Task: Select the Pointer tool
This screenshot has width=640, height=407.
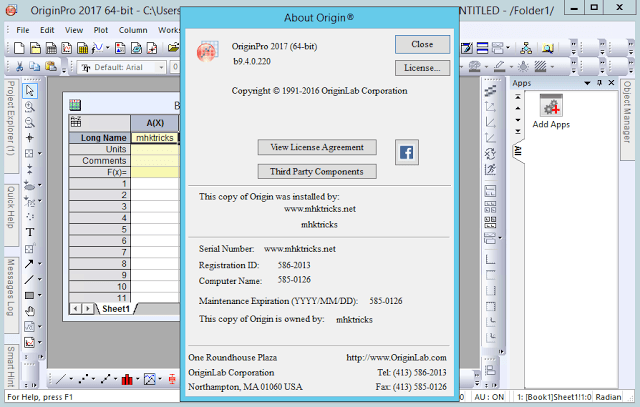Action: pyautogui.click(x=30, y=90)
